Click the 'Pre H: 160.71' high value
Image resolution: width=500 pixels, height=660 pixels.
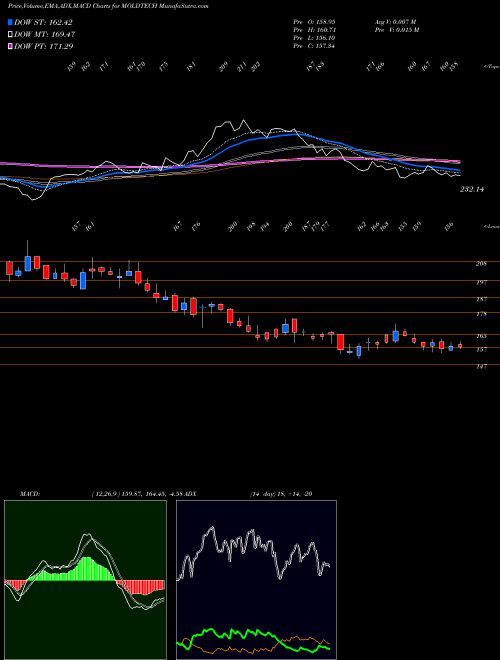pyautogui.click(x=314, y=30)
